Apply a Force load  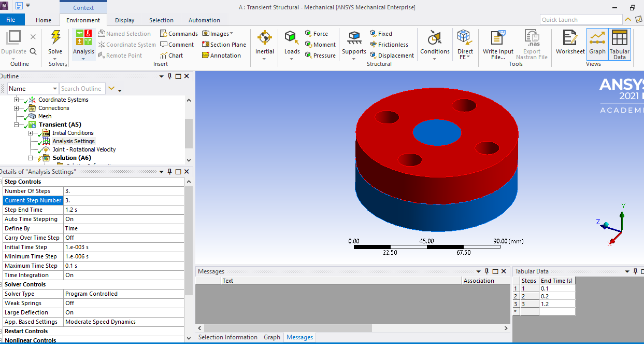(317, 34)
